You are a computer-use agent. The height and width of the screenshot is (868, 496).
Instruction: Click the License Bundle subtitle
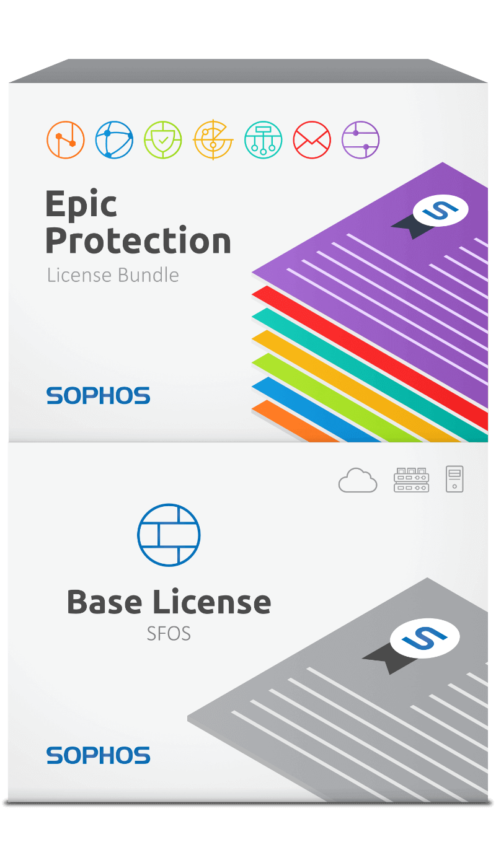[113, 275]
